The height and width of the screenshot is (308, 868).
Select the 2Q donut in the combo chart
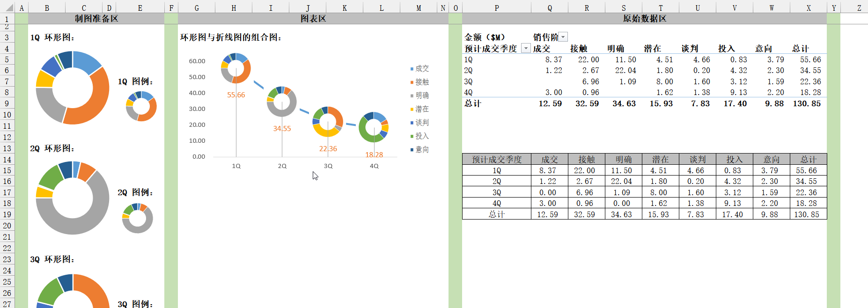282,102
